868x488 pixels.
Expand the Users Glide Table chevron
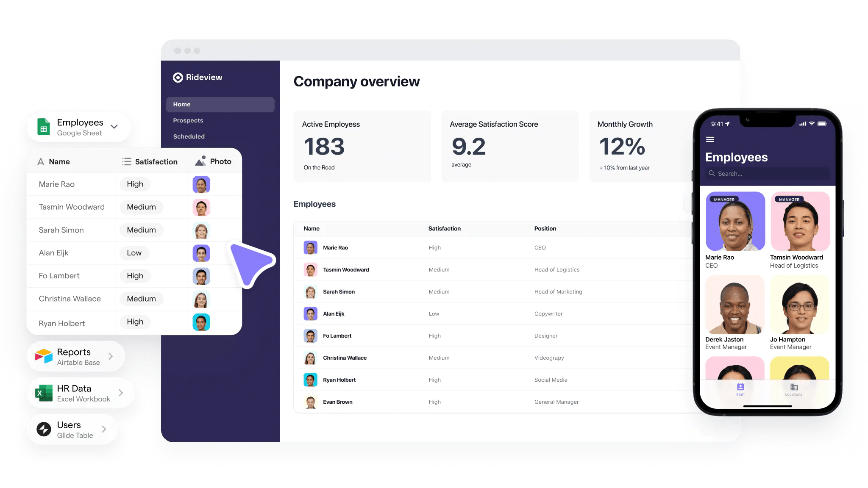point(104,429)
